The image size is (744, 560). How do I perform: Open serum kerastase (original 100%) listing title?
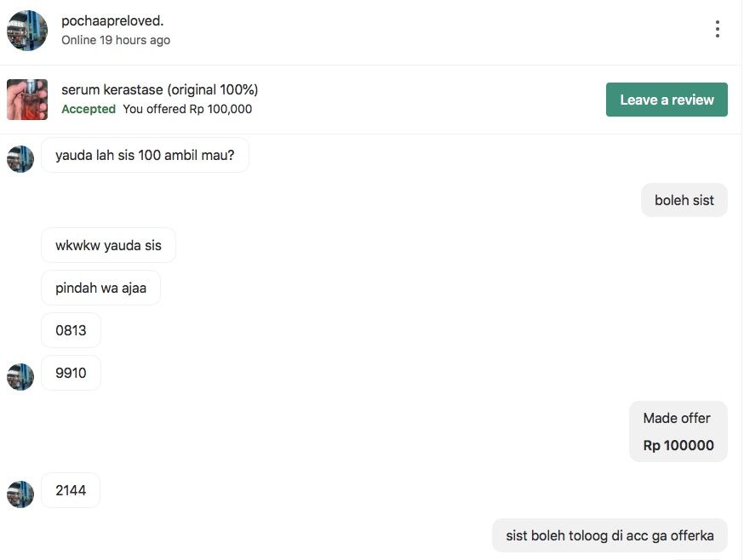tap(159, 89)
